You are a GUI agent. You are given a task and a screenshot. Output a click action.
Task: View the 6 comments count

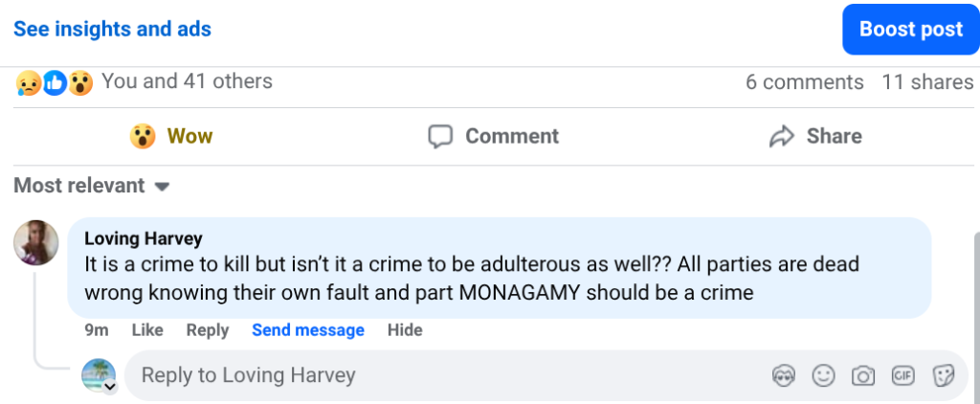pyautogui.click(x=804, y=82)
